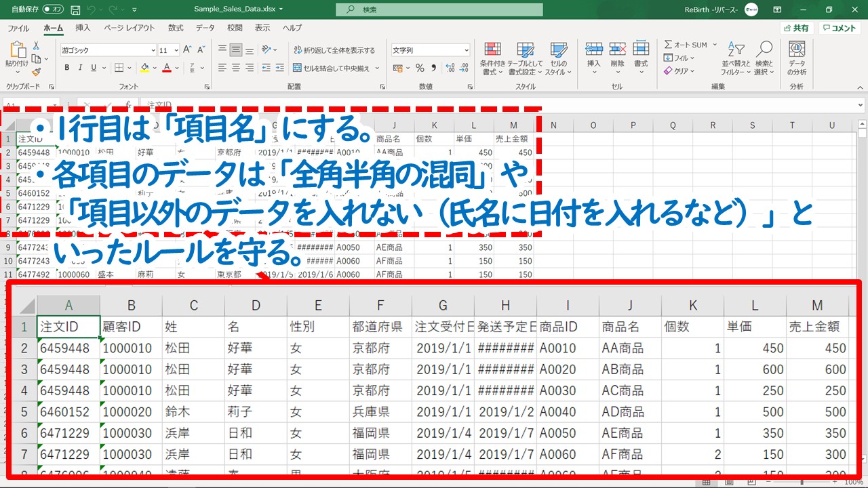Click the Cut scissors icon
Image resolution: width=868 pixels, height=488 pixels.
pos(36,45)
